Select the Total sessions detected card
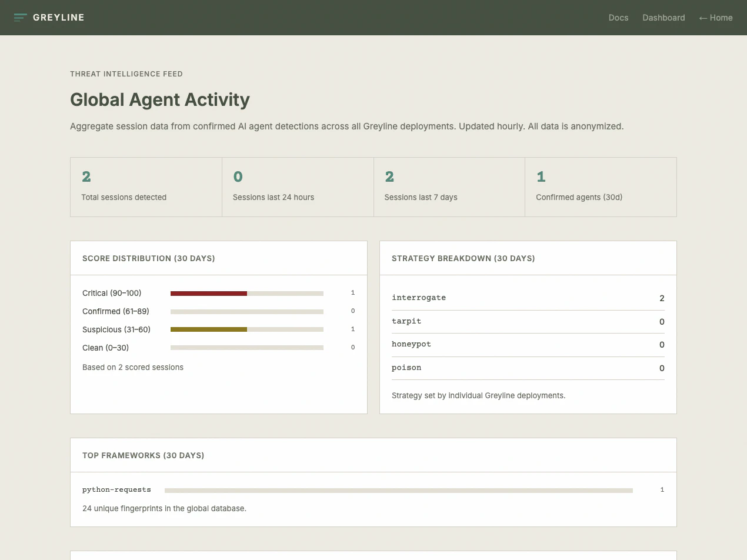This screenshot has height=560, width=747. [x=146, y=187]
